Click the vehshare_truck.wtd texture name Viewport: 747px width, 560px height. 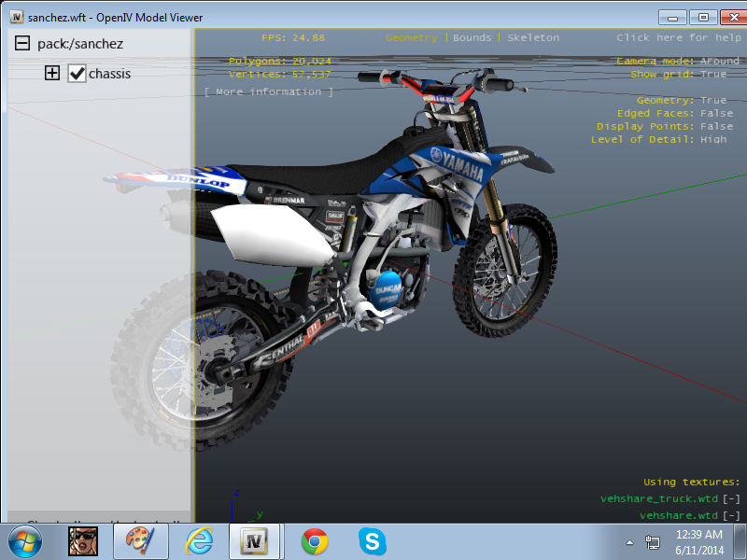[659, 498]
